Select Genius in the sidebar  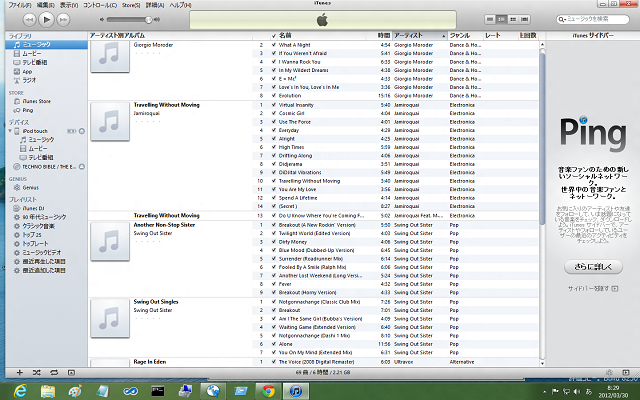tap(30, 187)
